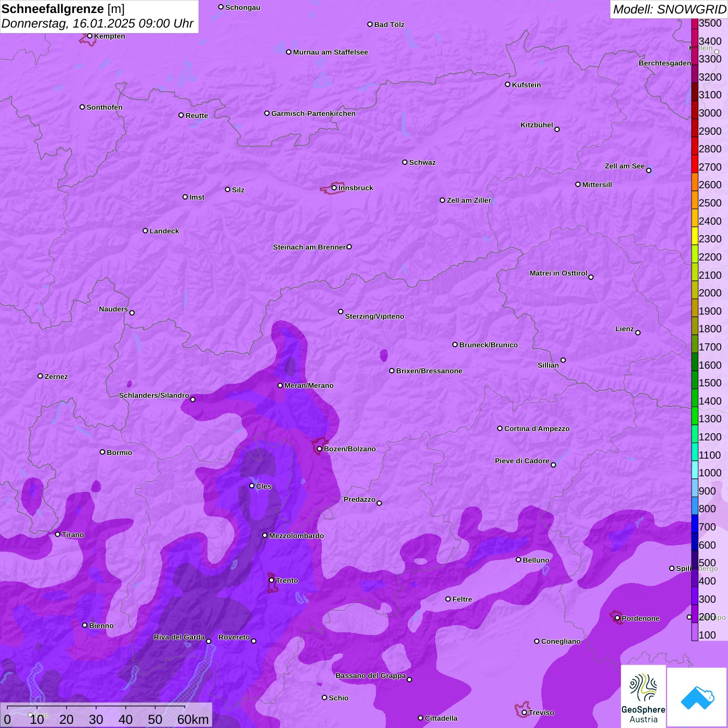Click the 1500 m green legend swatch

(694, 380)
